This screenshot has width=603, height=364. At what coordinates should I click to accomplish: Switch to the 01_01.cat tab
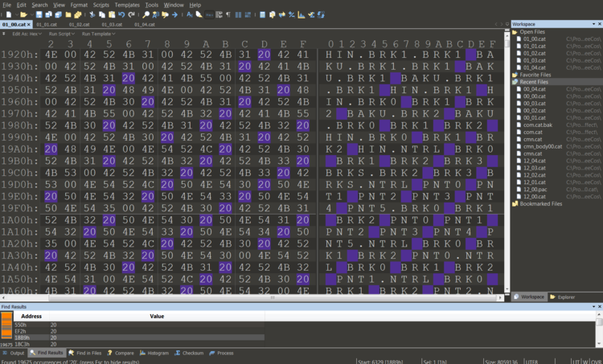coord(47,24)
